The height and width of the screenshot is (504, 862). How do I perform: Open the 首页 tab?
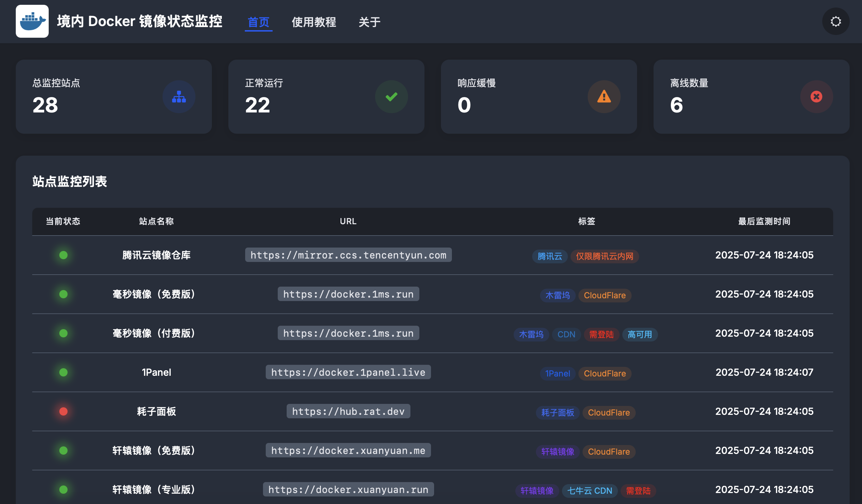click(259, 22)
